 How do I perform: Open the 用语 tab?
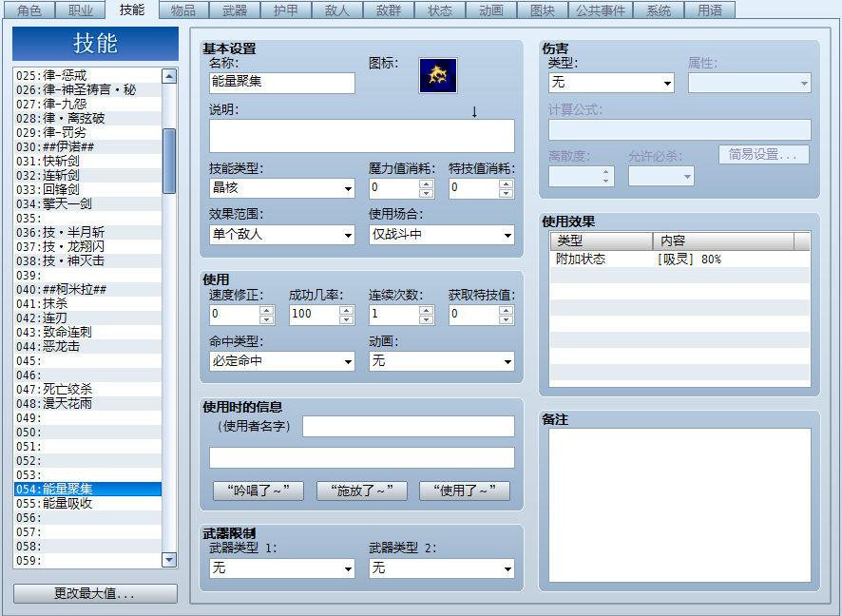(710, 10)
